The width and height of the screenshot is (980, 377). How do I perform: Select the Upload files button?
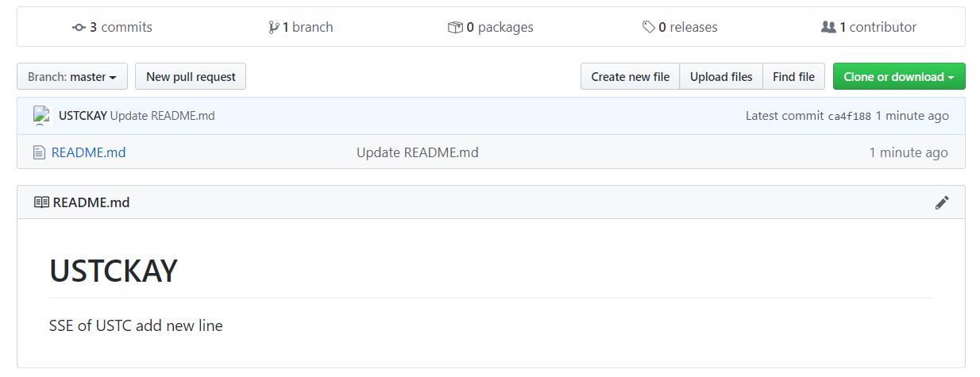[720, 77]
